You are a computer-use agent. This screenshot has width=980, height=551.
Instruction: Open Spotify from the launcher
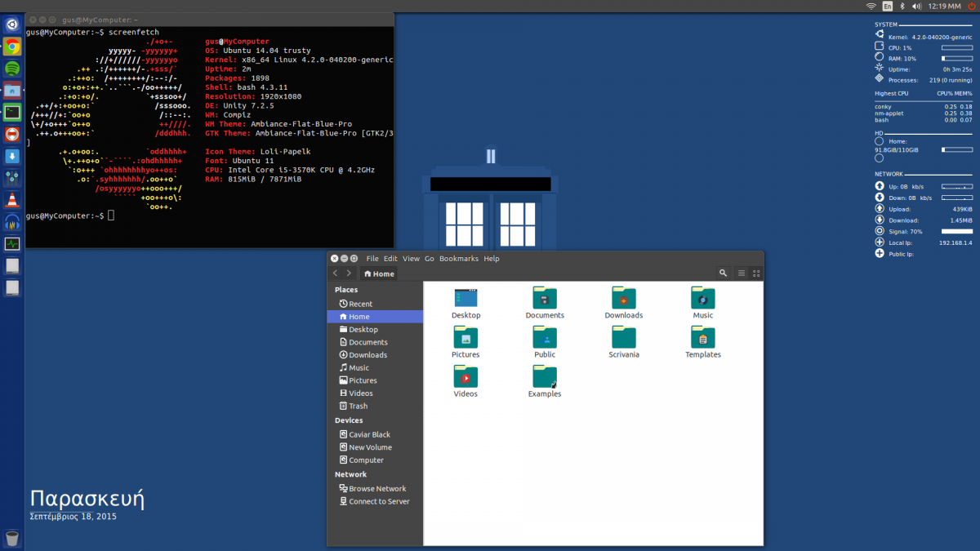12,69
